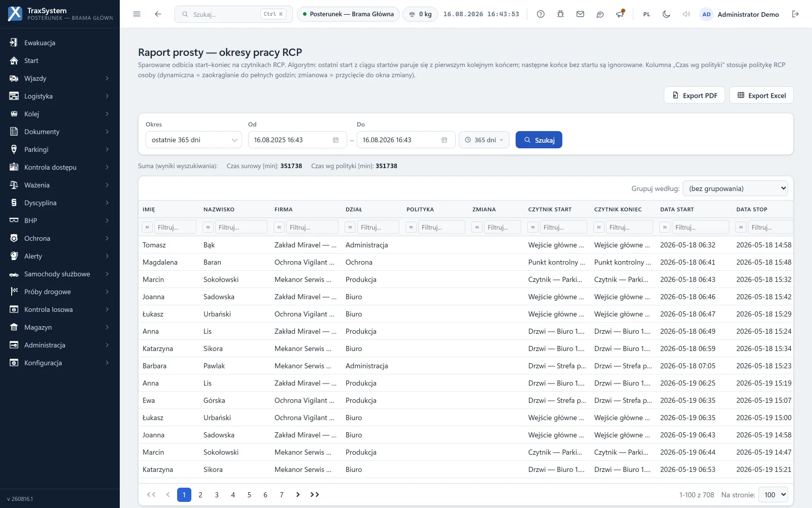Expand the Wjazdy sidebar section
This screenshot has height=508, width=812.
[x=60, y=78]
